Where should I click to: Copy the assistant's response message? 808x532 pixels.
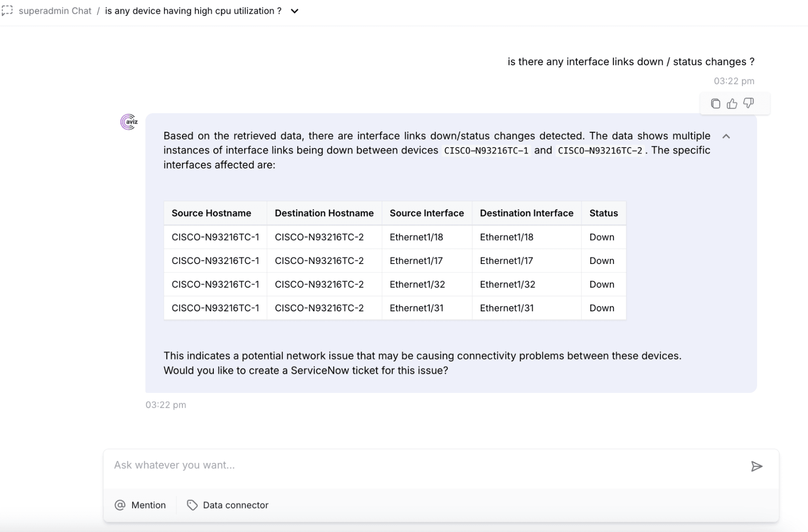point(715,103)
